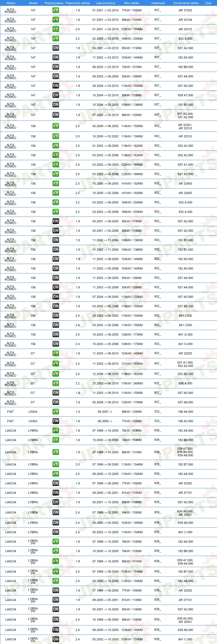
Task: Select the engine code 936 A.000
Action: pyautogui.click(x=185, y=383)
